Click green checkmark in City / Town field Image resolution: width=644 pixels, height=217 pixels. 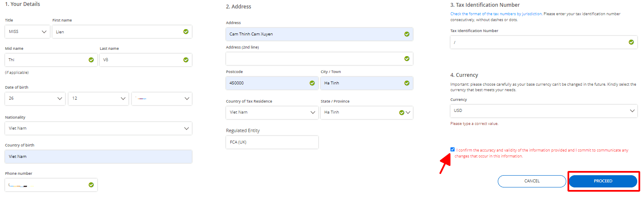pos(407,83)
